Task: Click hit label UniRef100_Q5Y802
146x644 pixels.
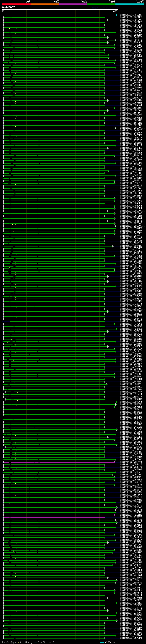Action: (131, 87)
